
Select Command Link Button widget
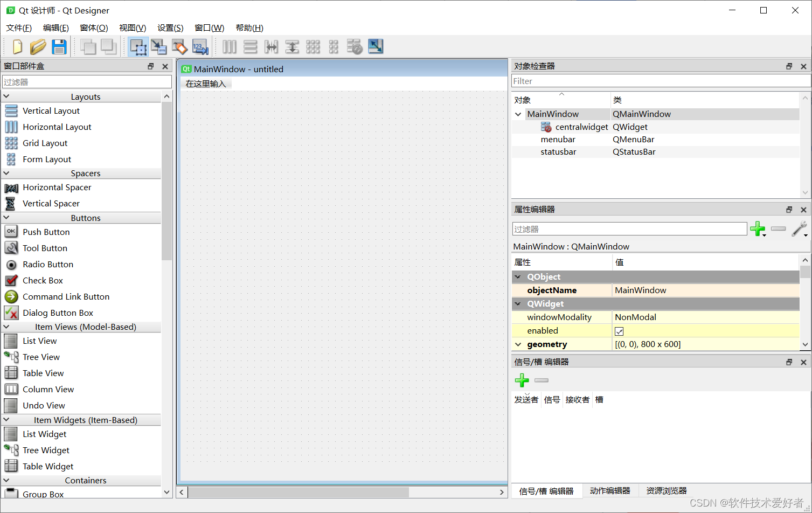pyautogui.click(x=66, y=296)
